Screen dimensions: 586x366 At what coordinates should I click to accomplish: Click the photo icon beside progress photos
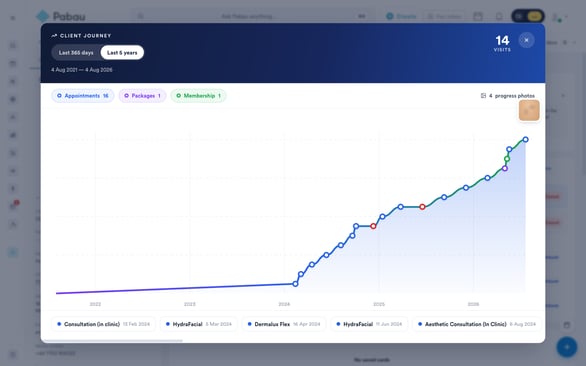tap(483, 96)
